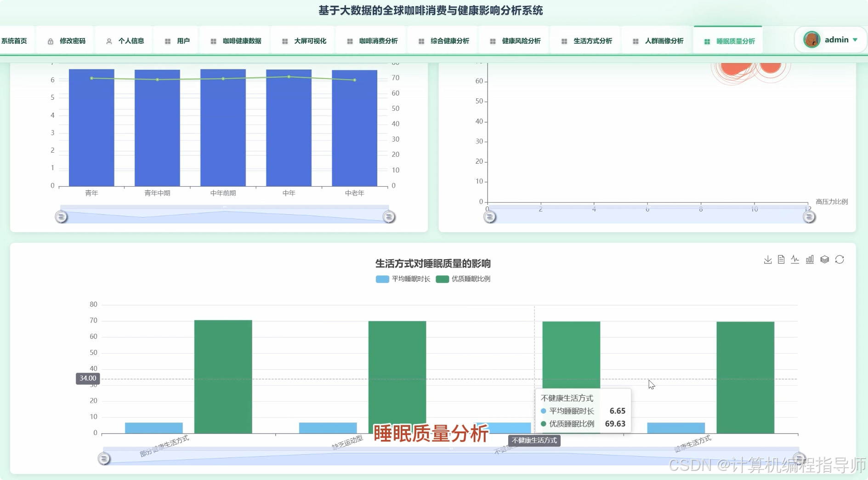The width and height of the screenshot is (868, 480).
Task: Open the chart data view icon
Action: 781,259
